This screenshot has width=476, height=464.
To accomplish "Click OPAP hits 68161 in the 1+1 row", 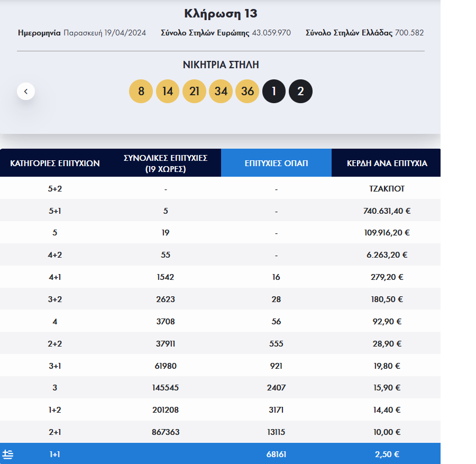I will coord(276,454).
